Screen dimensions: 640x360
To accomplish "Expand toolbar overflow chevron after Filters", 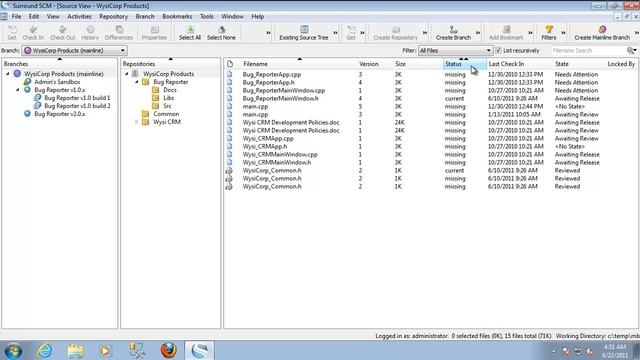I will (x=563, y=33).
